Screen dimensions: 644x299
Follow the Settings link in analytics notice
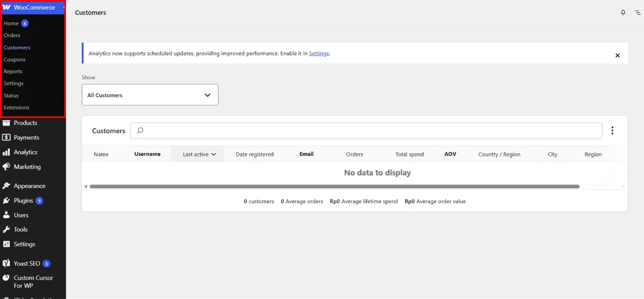coord(319,53)
